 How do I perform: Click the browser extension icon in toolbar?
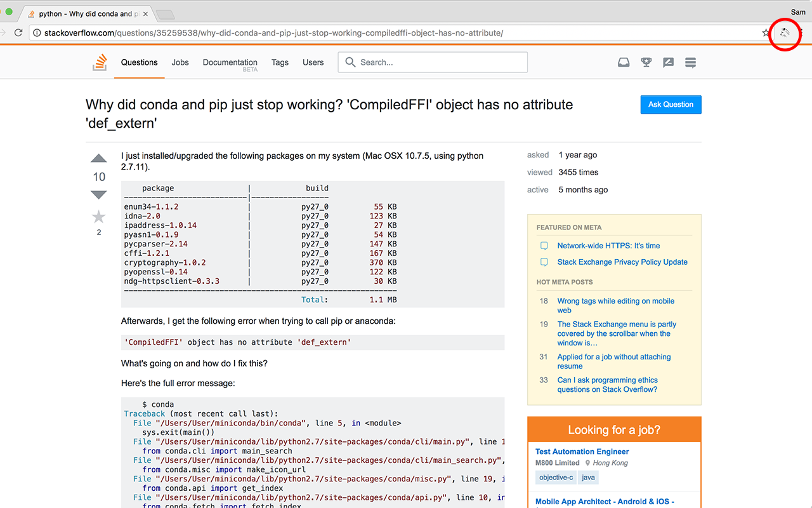[x=785, y=32]
